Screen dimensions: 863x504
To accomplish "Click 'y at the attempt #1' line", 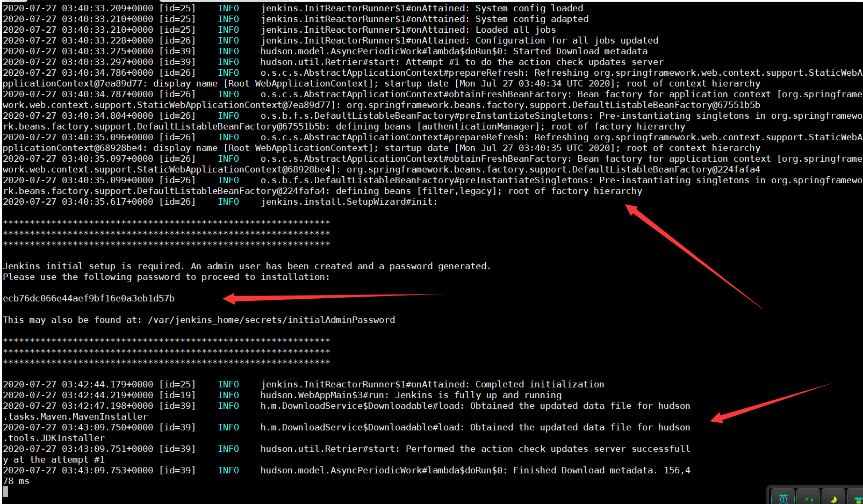I will pos(54,459).
